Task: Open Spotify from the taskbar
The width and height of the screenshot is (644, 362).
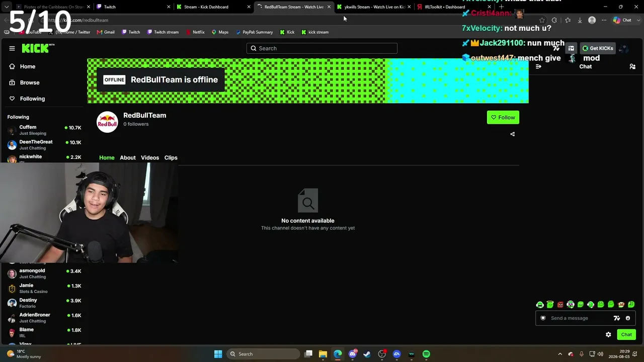Action: [426, 354]
